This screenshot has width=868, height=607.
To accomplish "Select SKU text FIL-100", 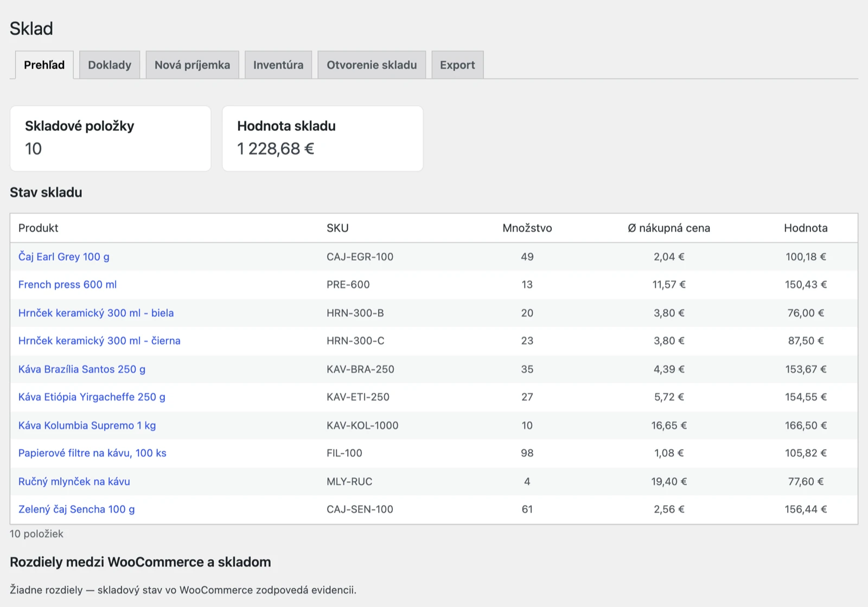I will 344,453.
